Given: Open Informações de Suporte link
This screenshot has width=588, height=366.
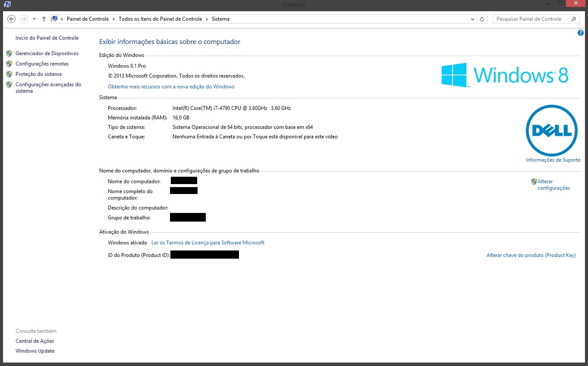Looking at the screenshot, I should point(553,160).
